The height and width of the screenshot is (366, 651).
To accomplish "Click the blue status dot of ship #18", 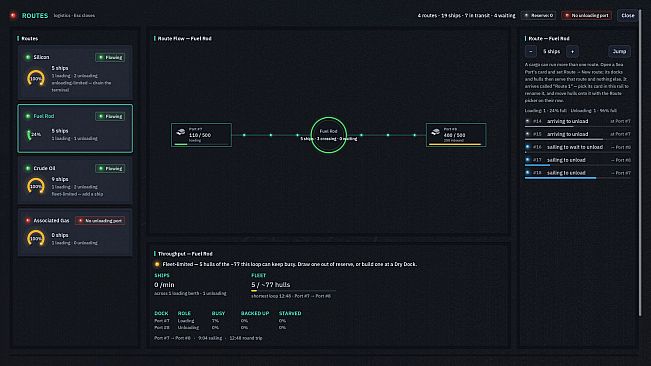I will [x=528, y=173].
